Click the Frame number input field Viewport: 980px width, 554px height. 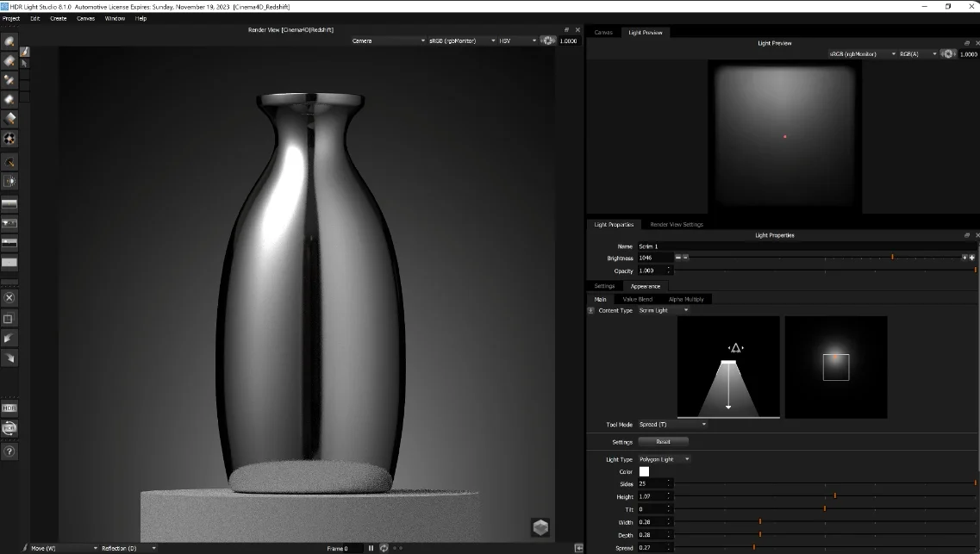(354, 548)
